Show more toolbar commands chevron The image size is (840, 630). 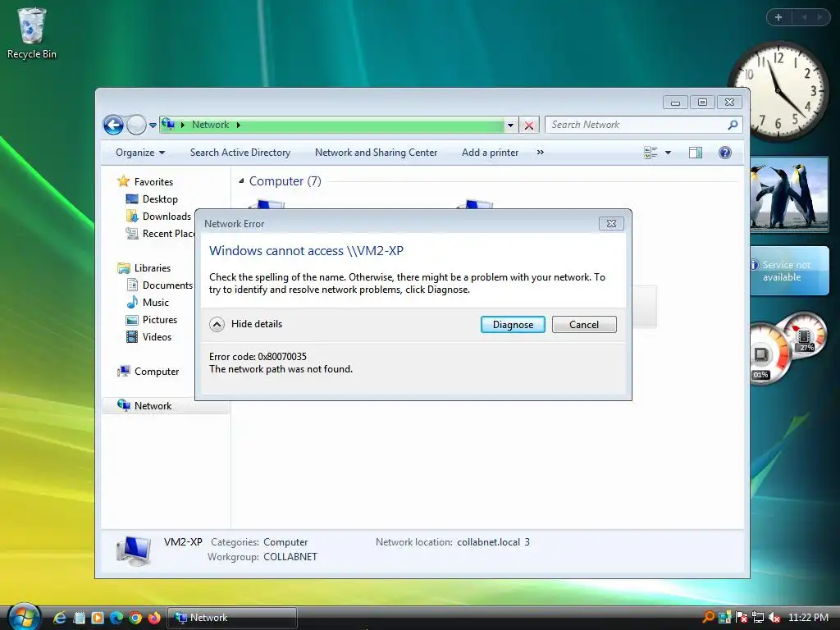(x=540, y=153)
